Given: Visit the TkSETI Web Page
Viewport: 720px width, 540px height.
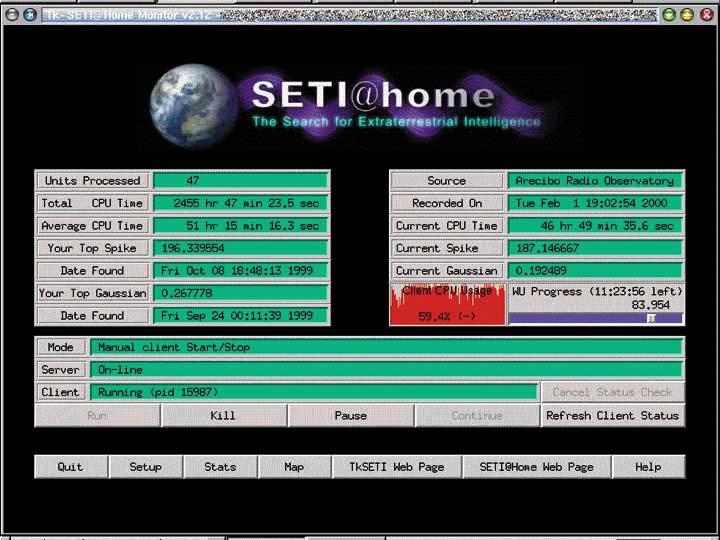Looking at the screenshot, I should [x=396, y=467].
